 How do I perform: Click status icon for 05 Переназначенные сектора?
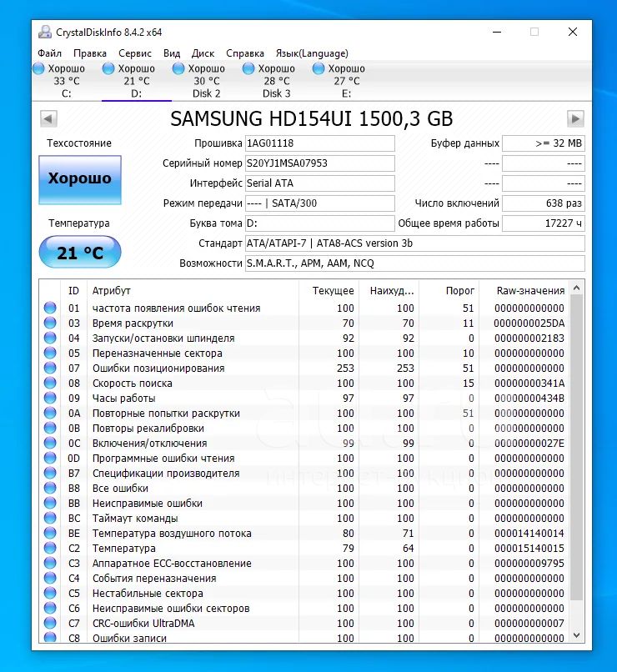click(x=50, y=353)
